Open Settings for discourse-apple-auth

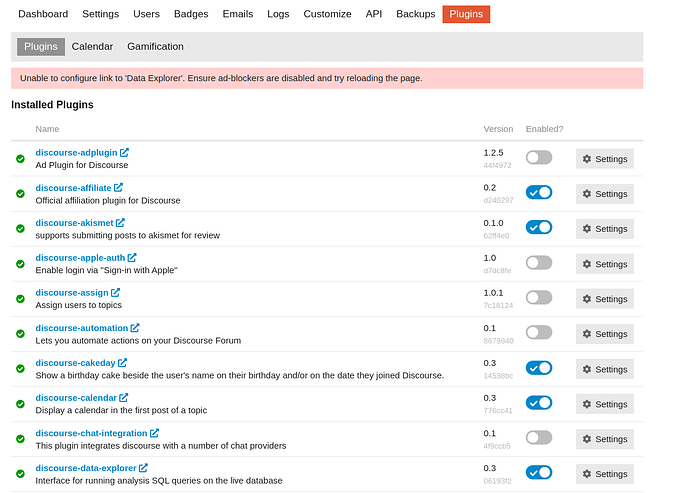tap(605, 264)
